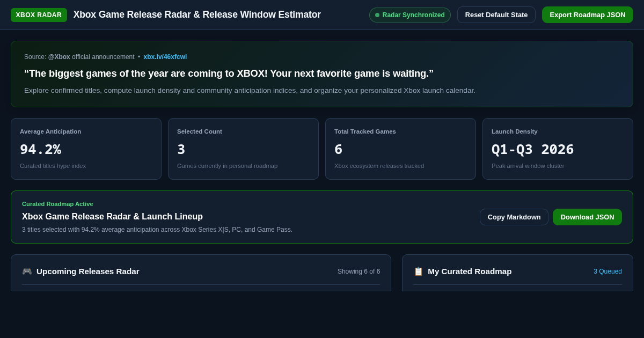Click the Radar Synchronized status pill
The image size is (644, 338).
(x=410, y=15)
